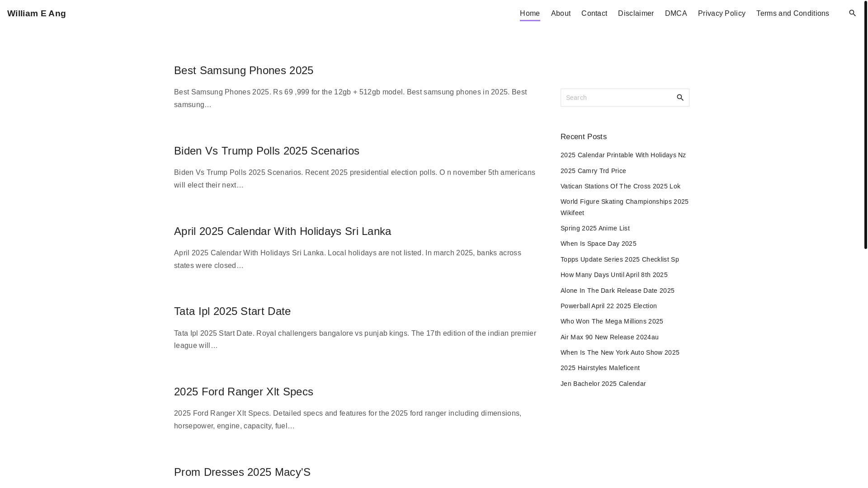The height and width of the screenshot is (488, 868).
Task: Open recent post 2025 Hairstyles Maleficent
Action: (600, 368)
